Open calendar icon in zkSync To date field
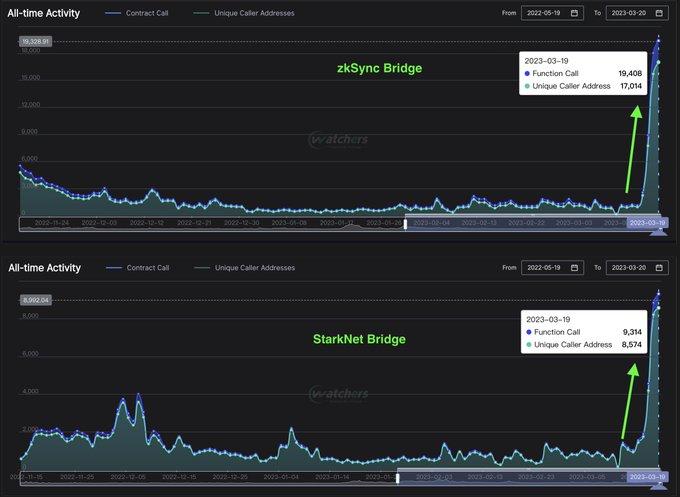 [658, 13]
